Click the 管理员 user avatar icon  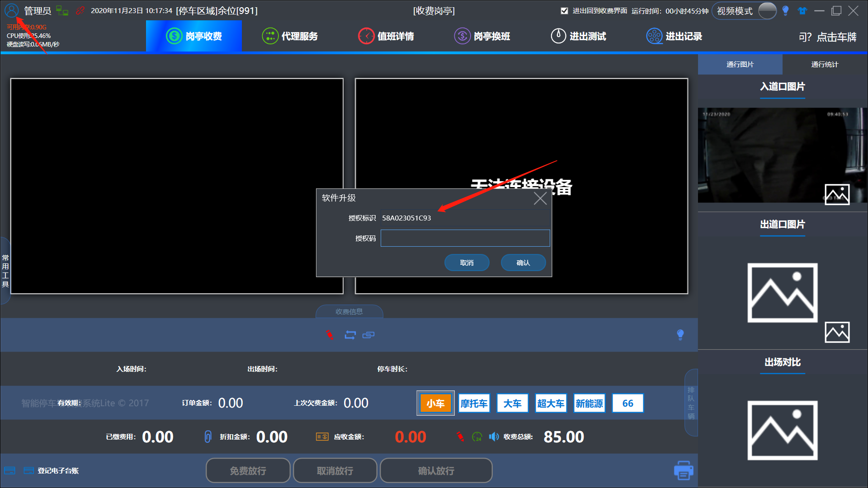[12, 10]
